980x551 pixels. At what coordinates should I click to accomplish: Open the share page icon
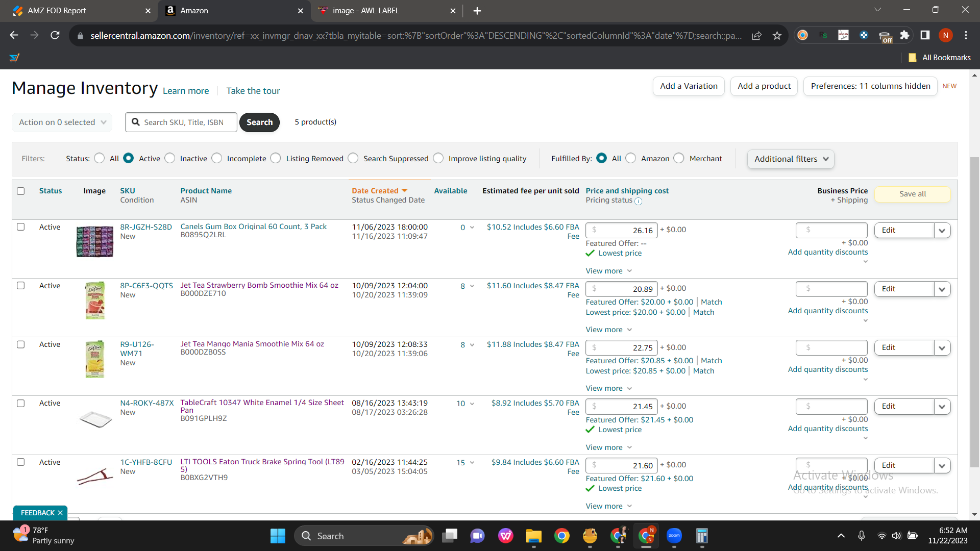point(756,35)
